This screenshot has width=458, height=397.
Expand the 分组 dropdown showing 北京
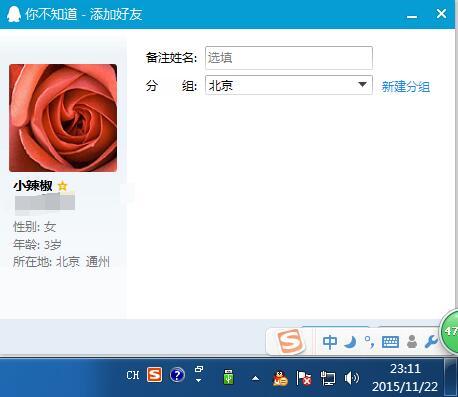[x=289, y=85]
